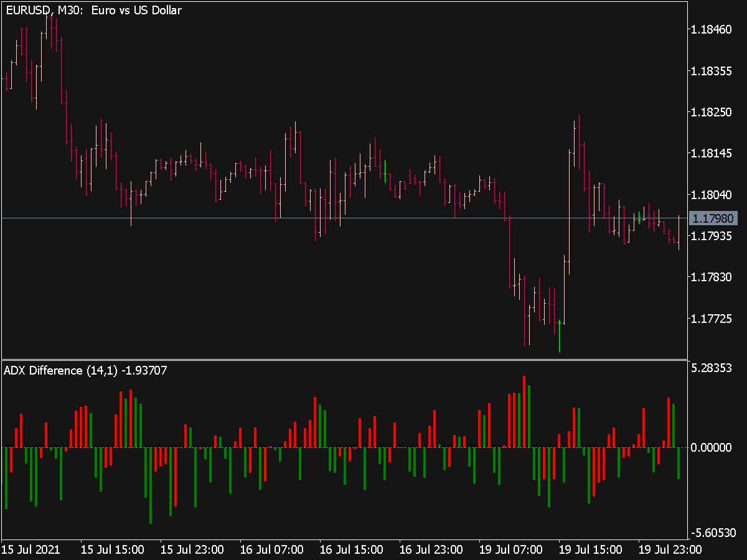Click the 15 Jul 15:00 time label
The image size is (747, 560).
[112, 549]
